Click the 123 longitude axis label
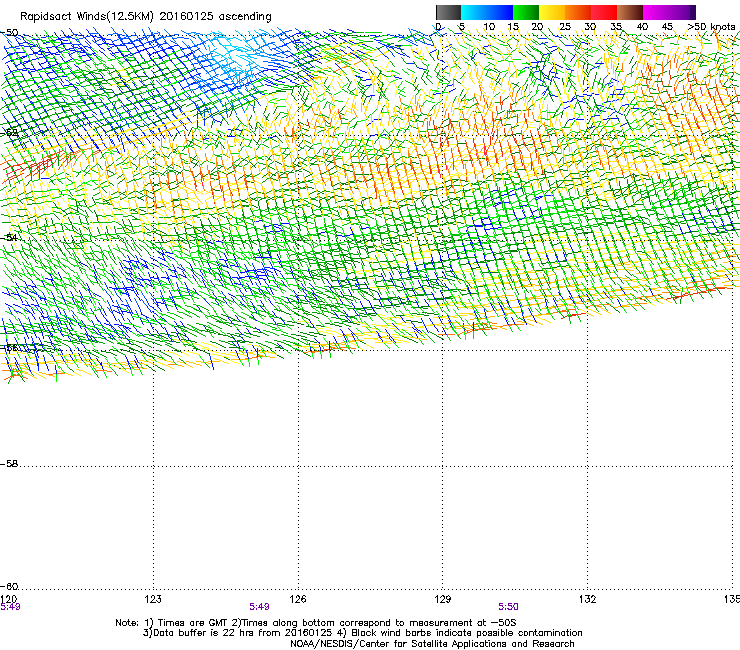The height and width of the screenshot is (650, 740). click(x=153, y=599)
